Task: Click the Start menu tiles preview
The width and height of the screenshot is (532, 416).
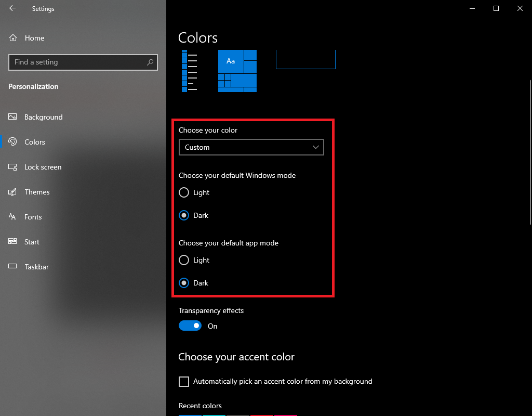Action: (237, 71)
